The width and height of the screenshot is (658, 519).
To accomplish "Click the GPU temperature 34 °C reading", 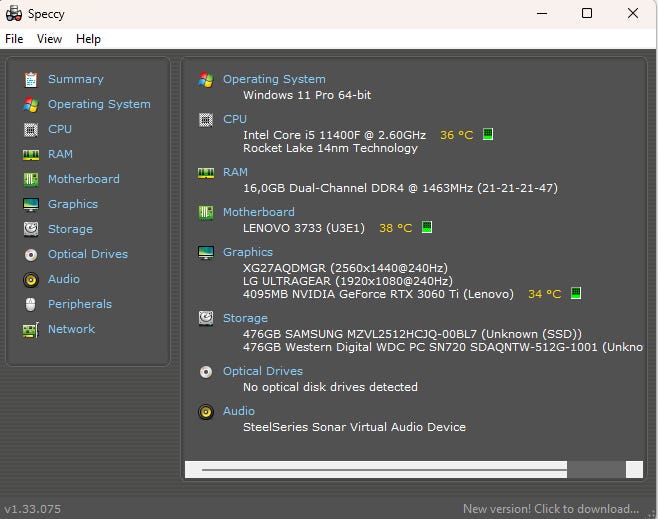I will click(x=544, y=294).
